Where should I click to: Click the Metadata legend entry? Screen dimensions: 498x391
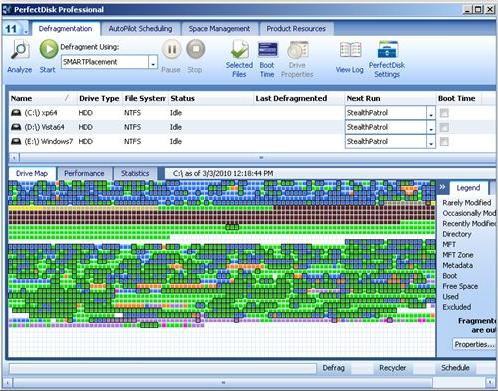(457, 265)
